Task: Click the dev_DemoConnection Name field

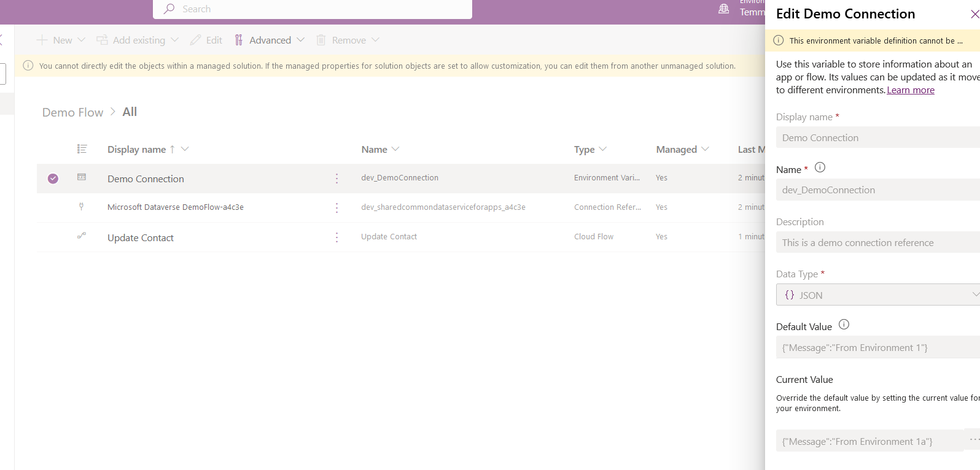Action: click(x=878, y=190)
